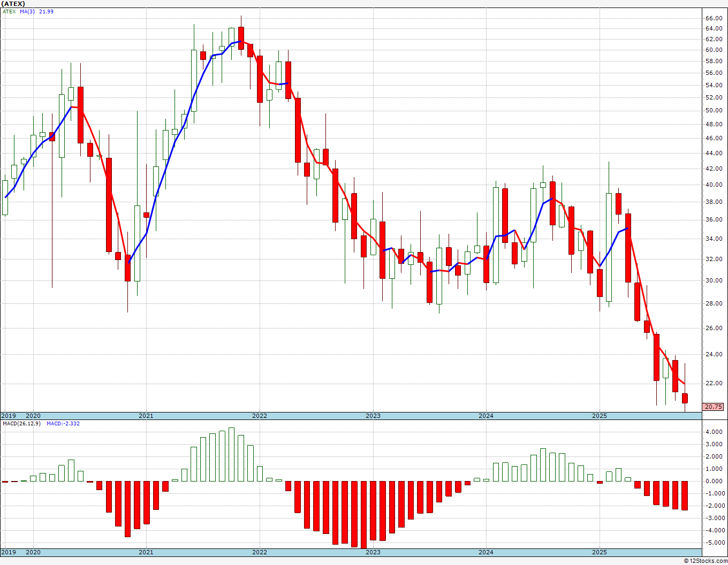The width and height of the screenshot is (728, 565).
Task: Select the 21.99 moving average value
Action: [47, 11]
